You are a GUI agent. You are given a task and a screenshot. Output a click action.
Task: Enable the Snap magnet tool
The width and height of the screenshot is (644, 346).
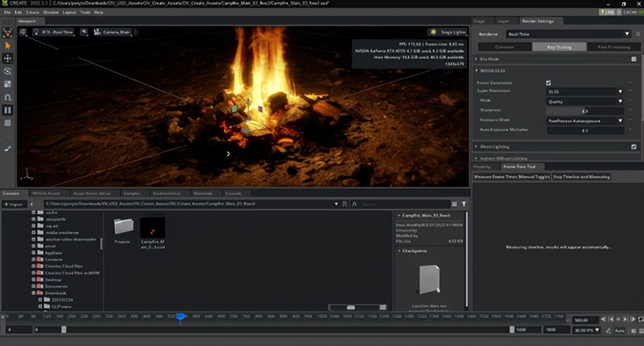click(8, 97)
